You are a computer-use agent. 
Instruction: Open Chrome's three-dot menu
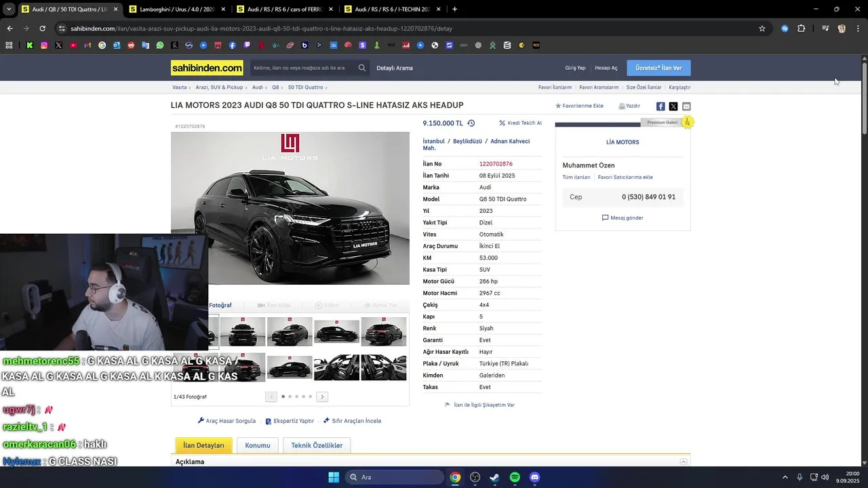[859, 28]
